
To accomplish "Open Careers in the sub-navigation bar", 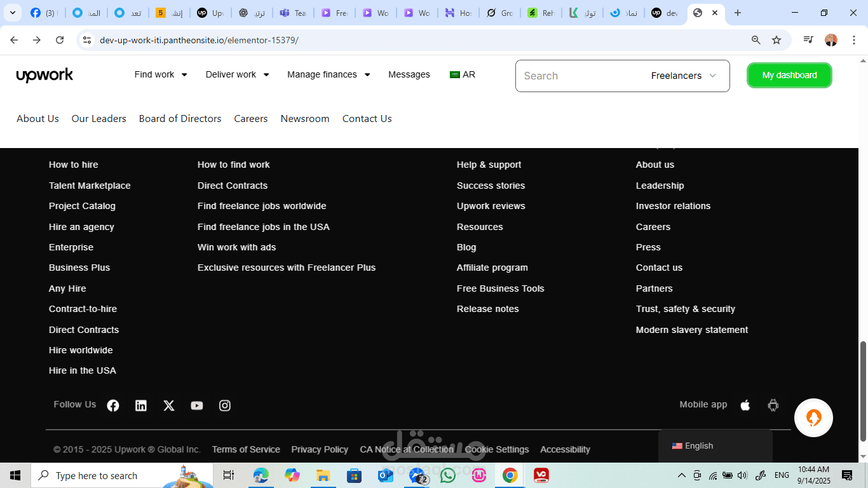I will point(251,119).
